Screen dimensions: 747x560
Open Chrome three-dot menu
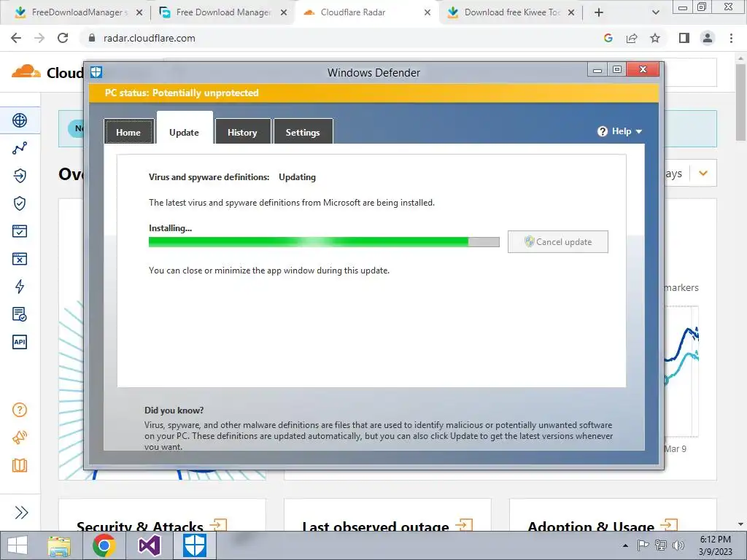731,38
